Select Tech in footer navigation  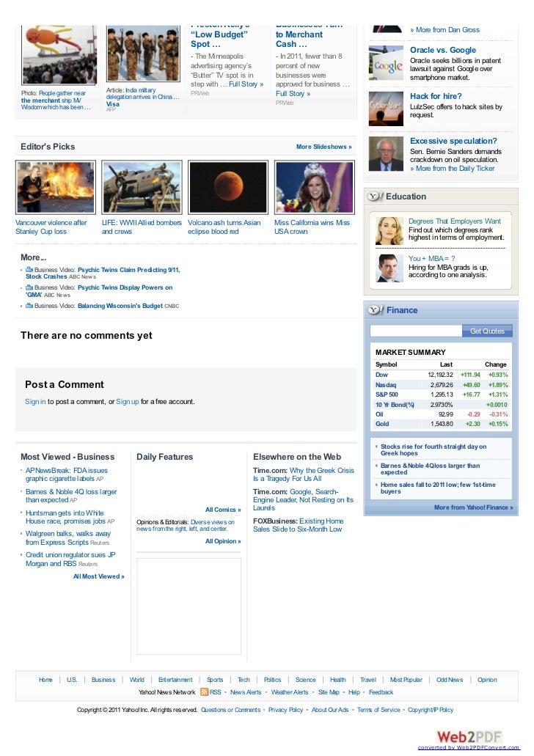point(244,680)
